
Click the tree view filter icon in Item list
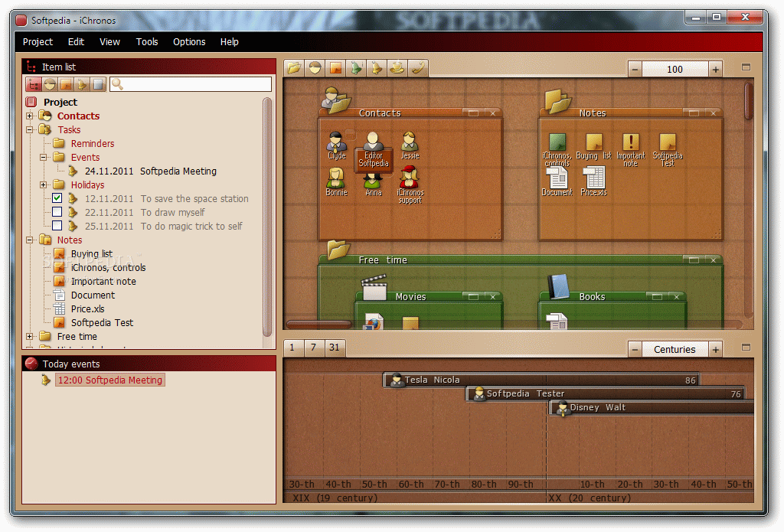(x=34, y=84)
